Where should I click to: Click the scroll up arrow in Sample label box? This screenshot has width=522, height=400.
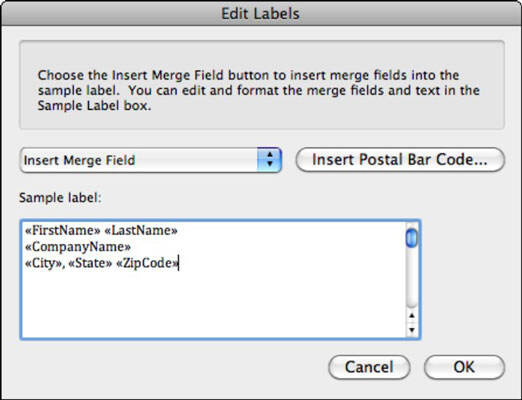click(412, 316)
